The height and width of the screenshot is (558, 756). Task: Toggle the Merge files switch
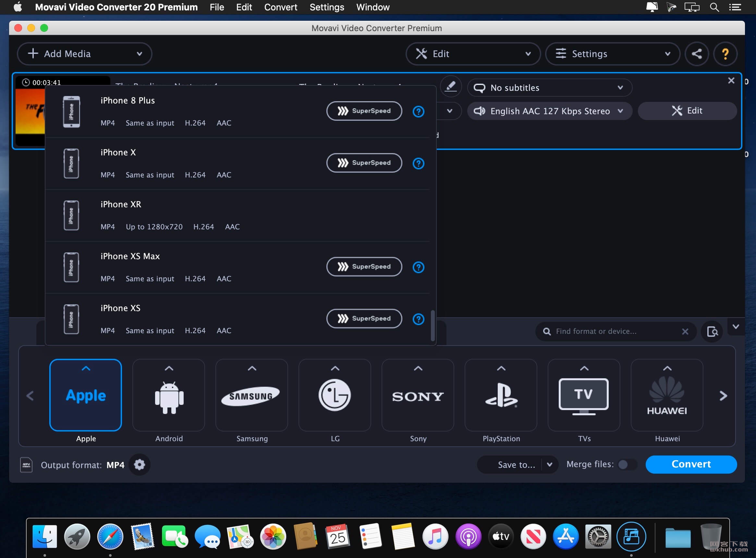(x=627, y=465)
